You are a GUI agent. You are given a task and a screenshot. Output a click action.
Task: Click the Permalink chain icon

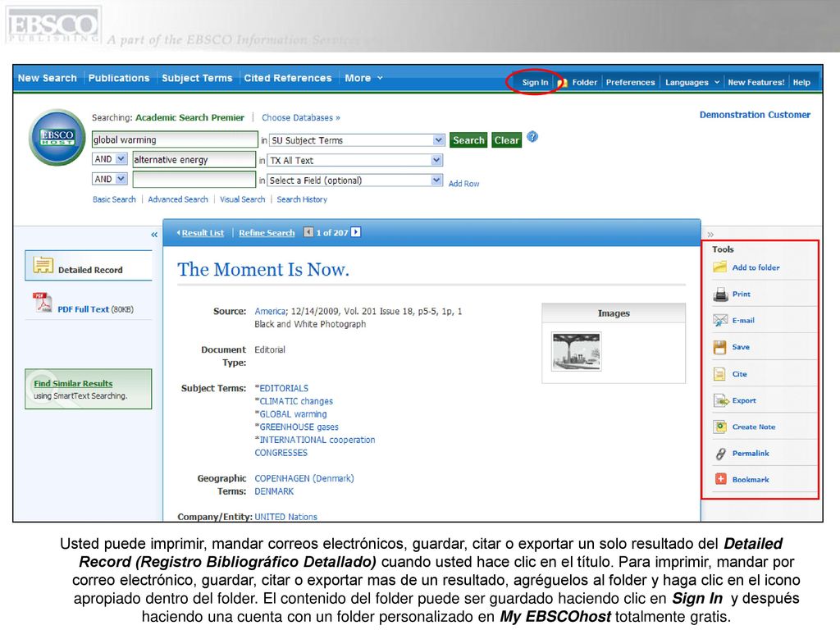tap(720, 454)
